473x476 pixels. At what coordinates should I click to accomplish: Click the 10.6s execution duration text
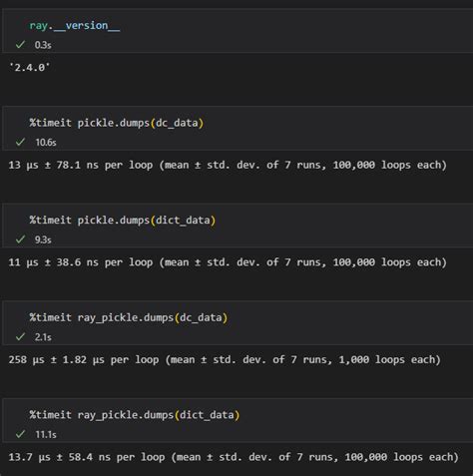(x=46, y=143)
